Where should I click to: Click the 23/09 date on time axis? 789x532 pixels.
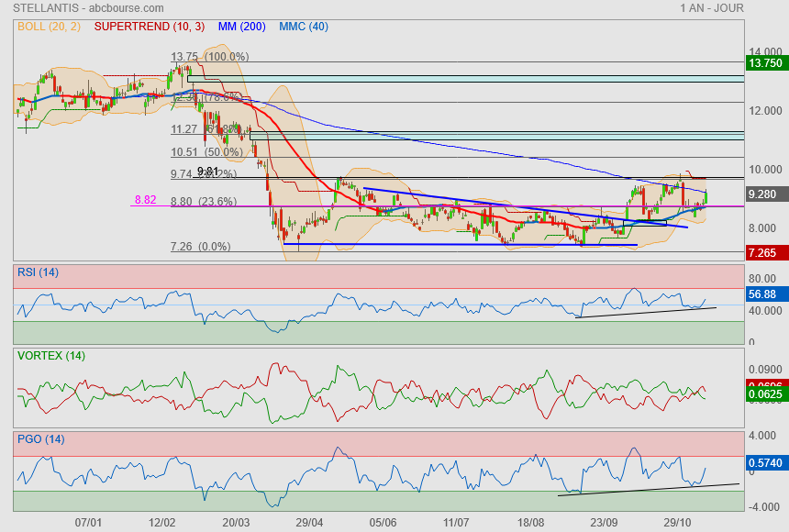604,522
